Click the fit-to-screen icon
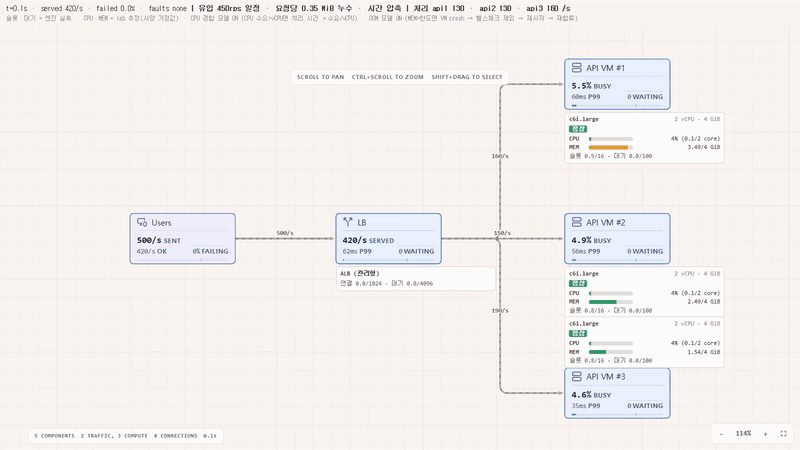800x450 pixels. 783,434
